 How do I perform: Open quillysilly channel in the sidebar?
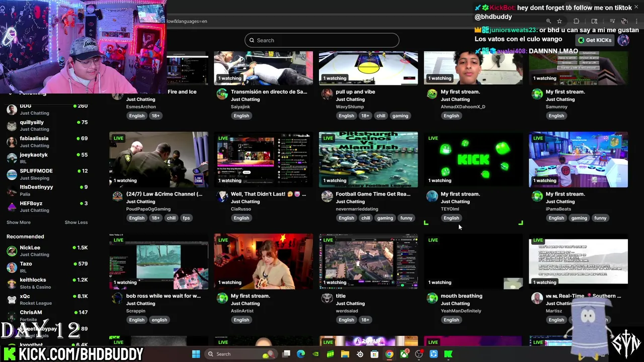47,125
